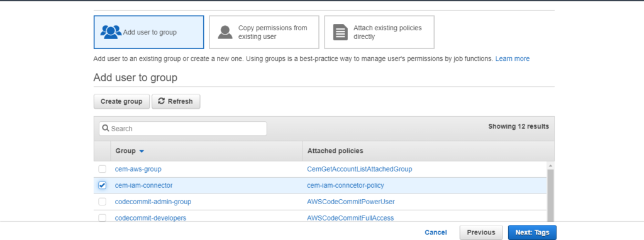Go back using the Previous button
Viewport: 644px width, 240px height.
pos(481,232)
